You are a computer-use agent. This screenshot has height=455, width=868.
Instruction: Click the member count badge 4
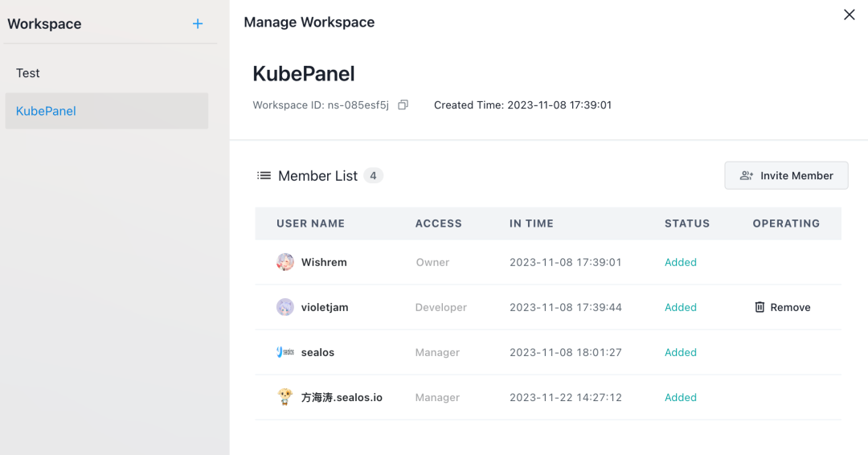coord(373,175)
